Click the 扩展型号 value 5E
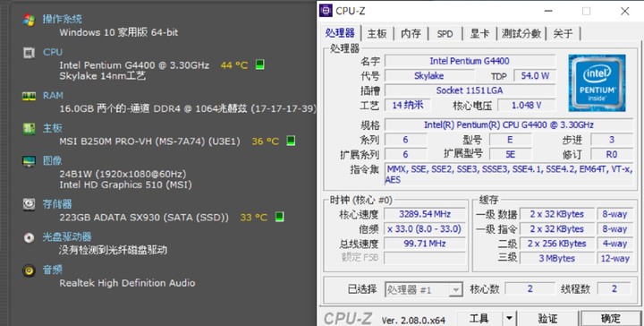The image size is (644, 326). click(x=511, y=154)
